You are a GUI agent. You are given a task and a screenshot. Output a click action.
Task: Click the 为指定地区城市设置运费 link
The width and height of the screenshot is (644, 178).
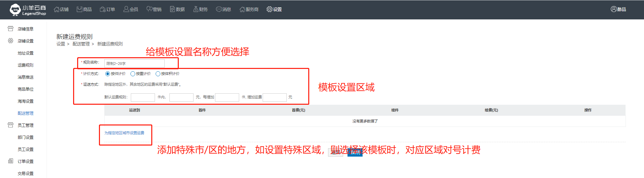(x=124, y=133)
